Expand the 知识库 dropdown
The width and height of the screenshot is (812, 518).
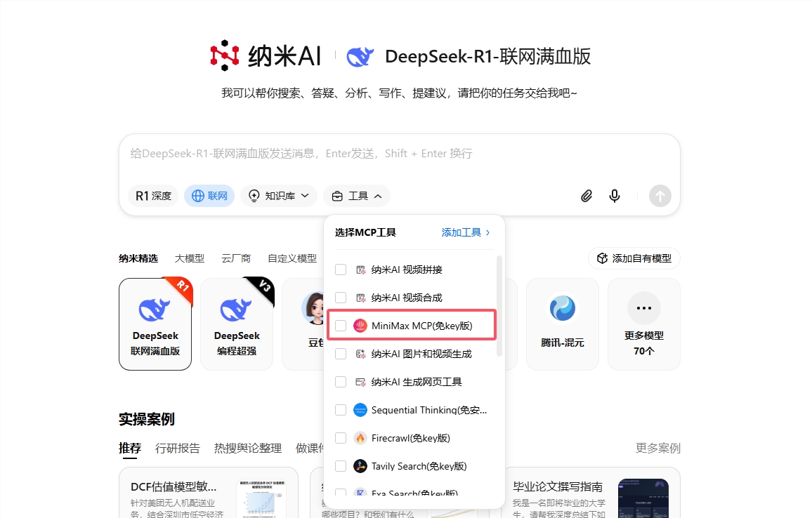[279, 196]
